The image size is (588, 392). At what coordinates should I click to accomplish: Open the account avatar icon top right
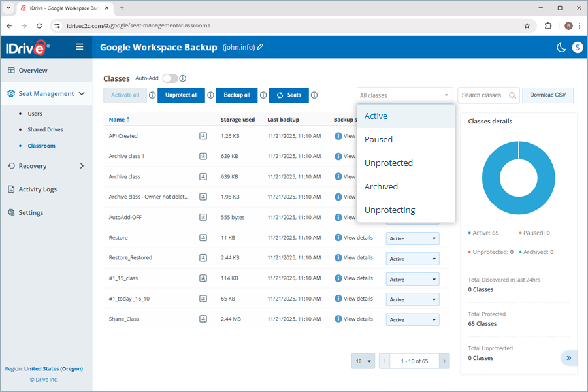577,47
